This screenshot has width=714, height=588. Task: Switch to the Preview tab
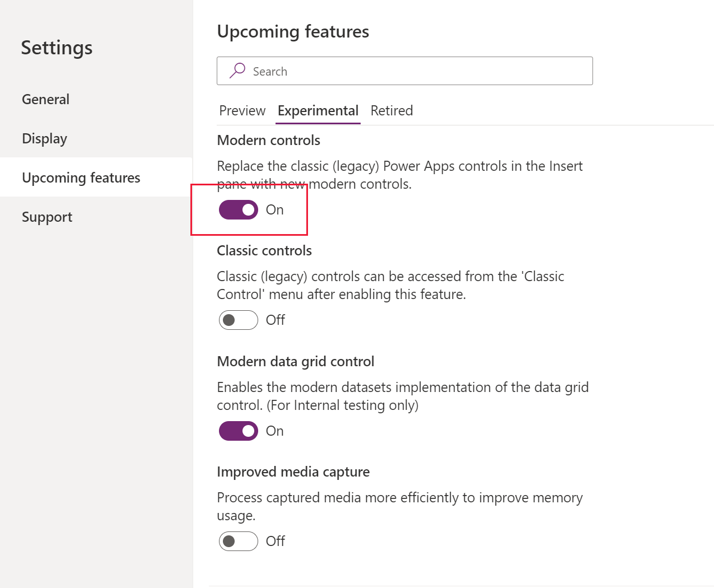click(x=242, y=111)
